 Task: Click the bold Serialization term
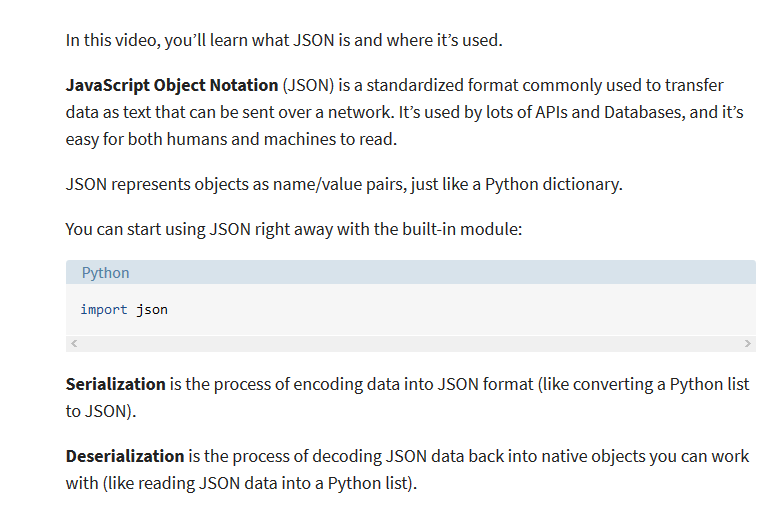click(x=115, y=384)
